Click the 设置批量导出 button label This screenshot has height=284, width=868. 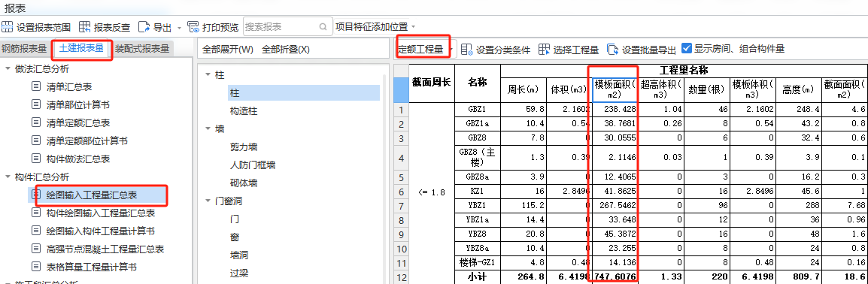tap(649, 50)
